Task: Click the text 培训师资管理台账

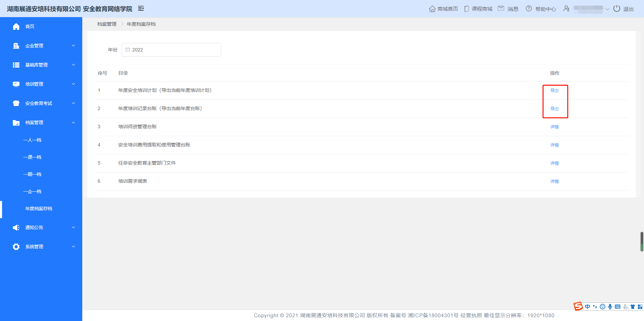Action: click(x=137, y=127)
